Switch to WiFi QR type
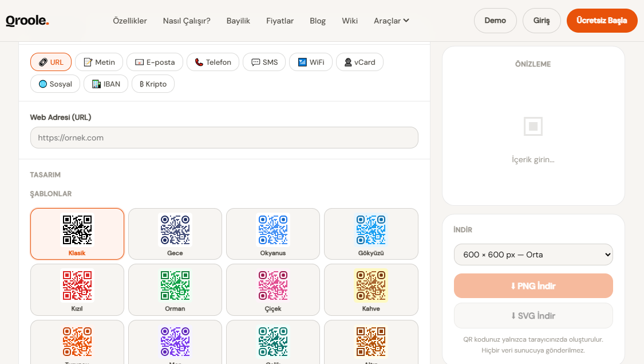Screen dimensions: 644x364 (311, 62)
